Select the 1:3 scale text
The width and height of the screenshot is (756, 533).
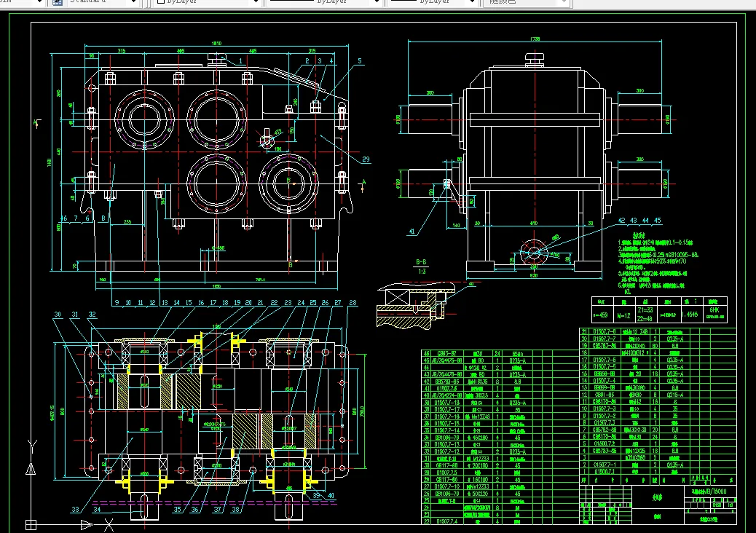422,272
